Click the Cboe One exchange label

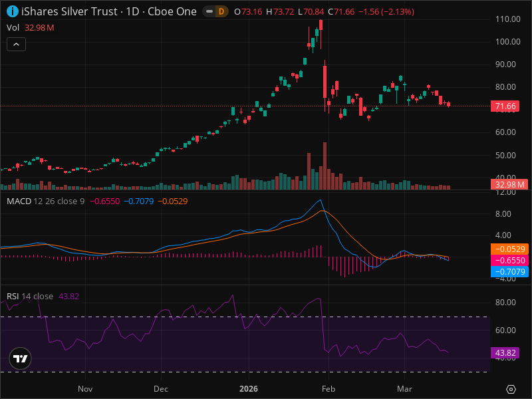click(x=172, y=11)
